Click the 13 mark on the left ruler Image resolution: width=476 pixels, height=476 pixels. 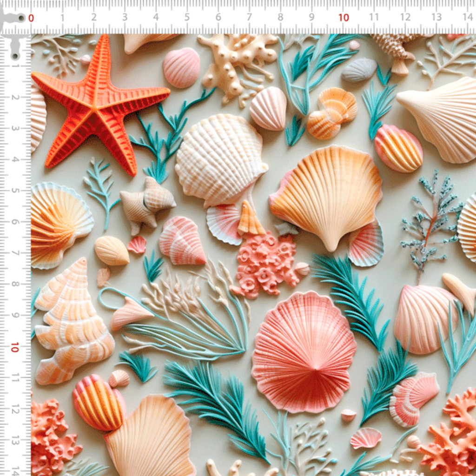click(x=15, y=440)
